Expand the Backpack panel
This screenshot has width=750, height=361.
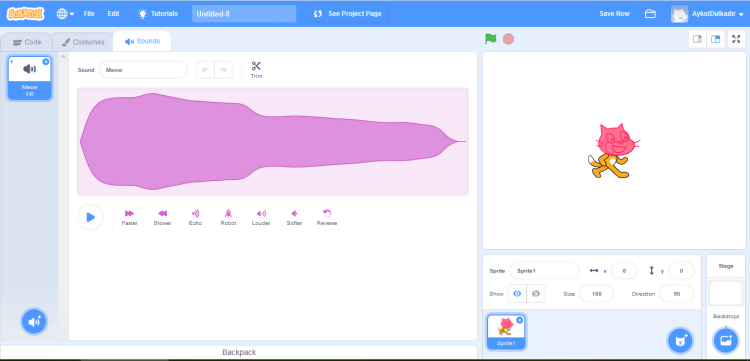point(239,352)
